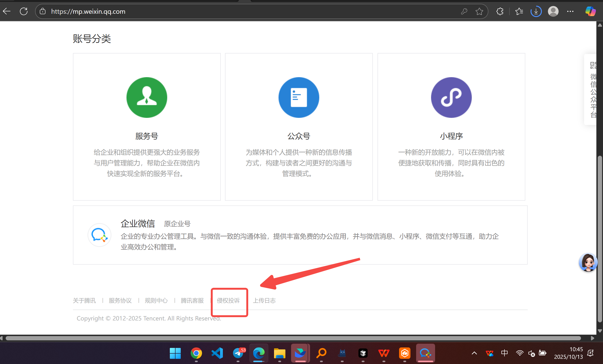The height and width of the screenshot is (364, 603).
Task: Click the vertical scrollbar down arrow
Action: click(x=600, y=331)
